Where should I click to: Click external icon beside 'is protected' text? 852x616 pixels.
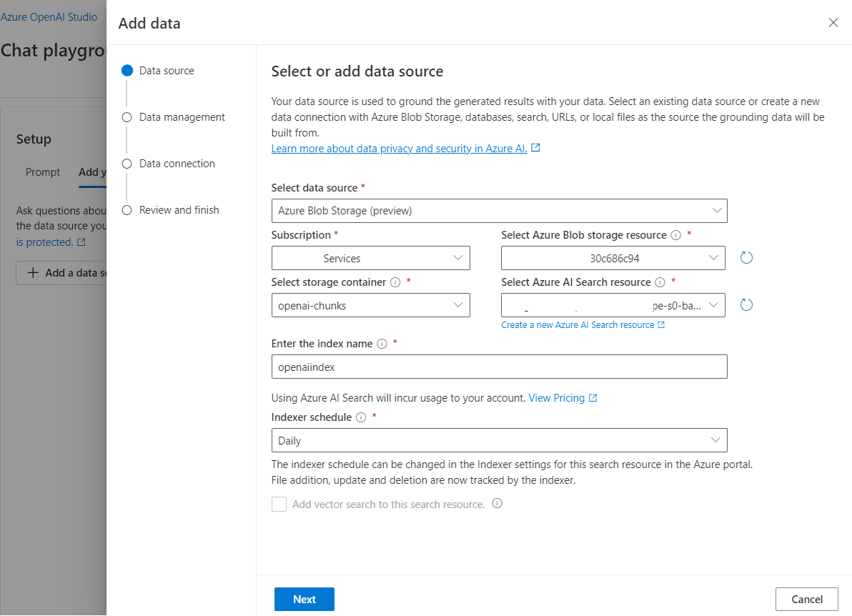81,242
